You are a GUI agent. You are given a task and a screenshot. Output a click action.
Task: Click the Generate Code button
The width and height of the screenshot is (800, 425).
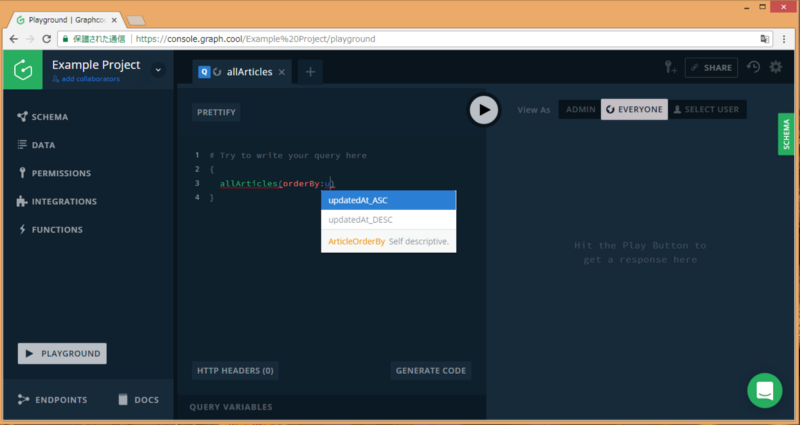431,371
